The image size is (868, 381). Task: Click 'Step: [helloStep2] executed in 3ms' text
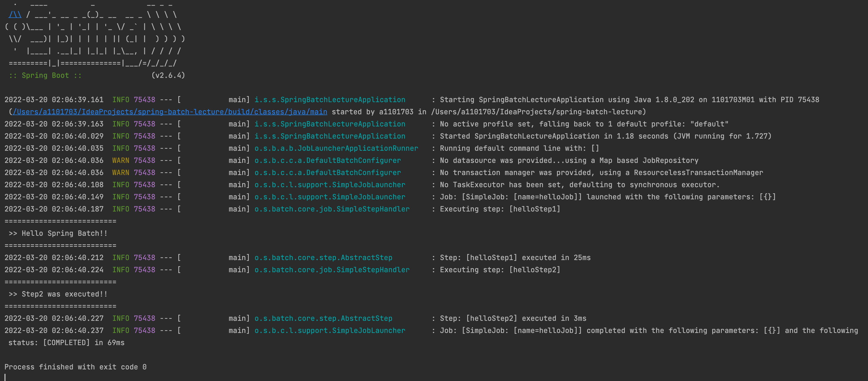(513, 318)
